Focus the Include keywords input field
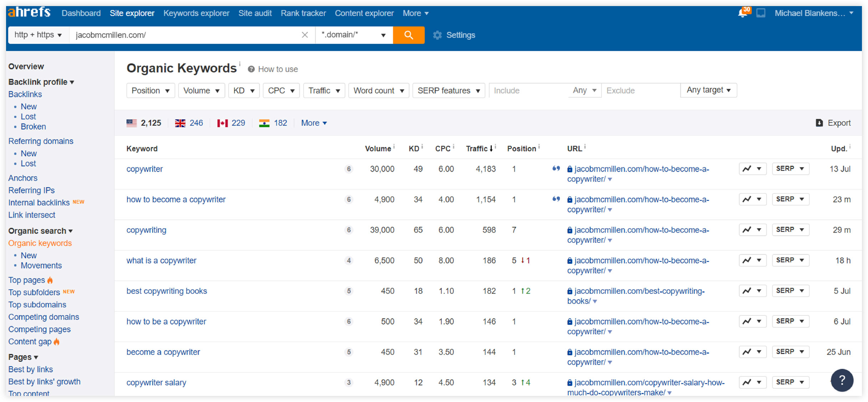 [529, 90]
